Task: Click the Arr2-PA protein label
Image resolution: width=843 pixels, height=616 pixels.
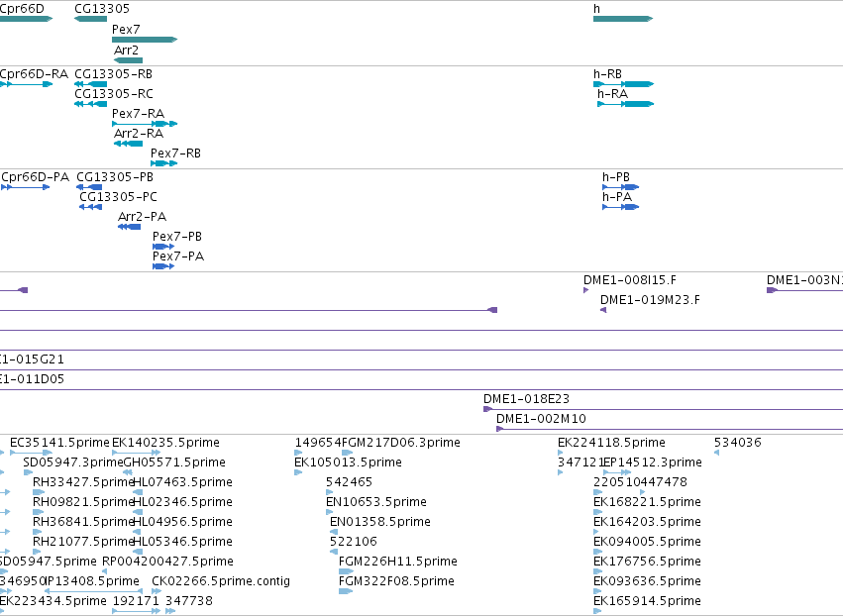Action: coord(142,217)
